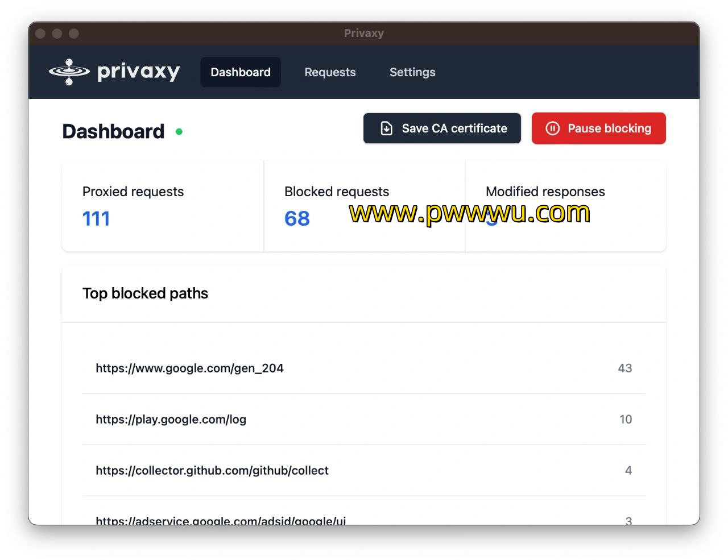Click the Blocked requests label
The height and width of the screenshot is (560, 728).
tap(337, 192)
